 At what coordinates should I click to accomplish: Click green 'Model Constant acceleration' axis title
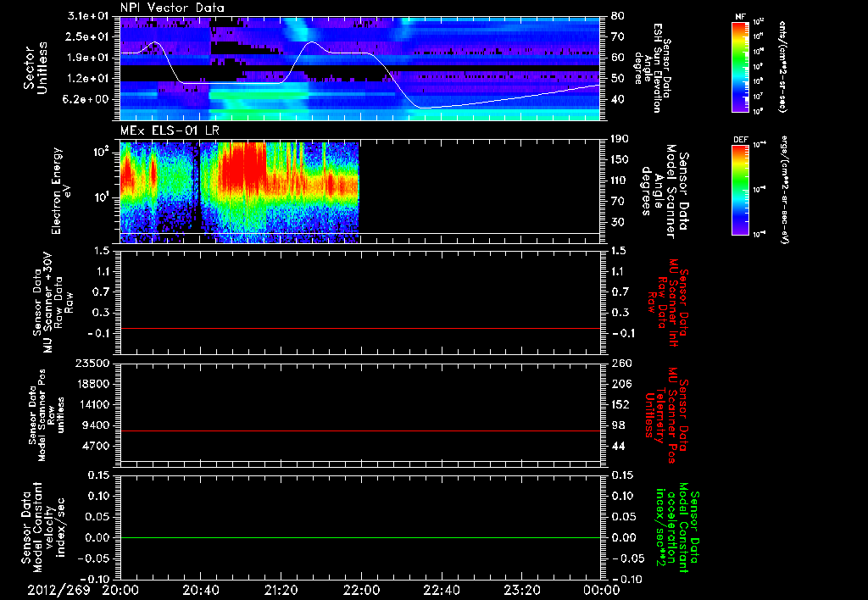click(677, 525)
